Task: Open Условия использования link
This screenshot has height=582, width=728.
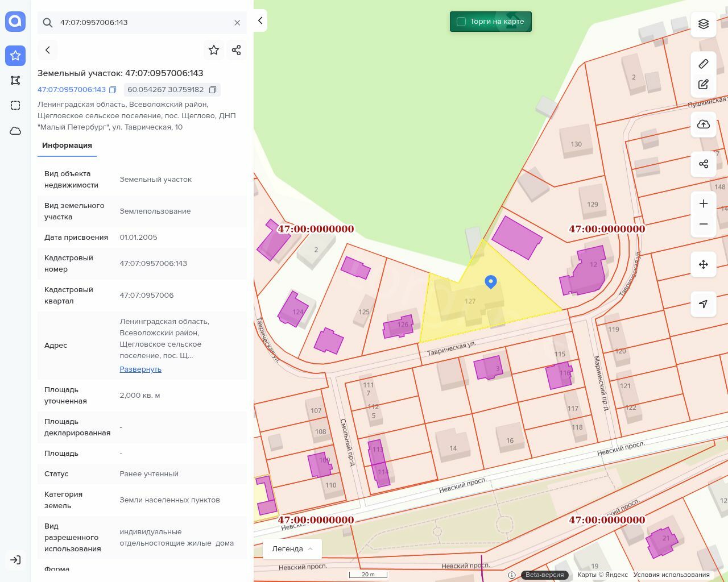Action: click(671, 575)
